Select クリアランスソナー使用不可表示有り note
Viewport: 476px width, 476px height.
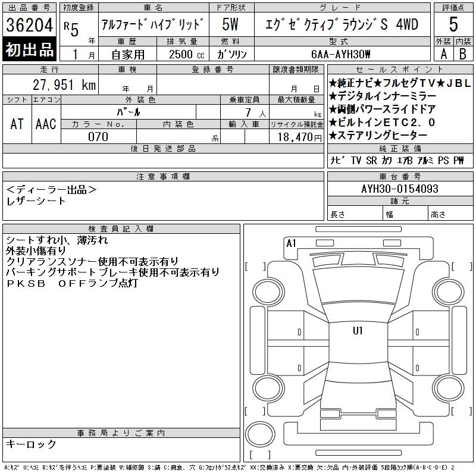tap(92, 261)
